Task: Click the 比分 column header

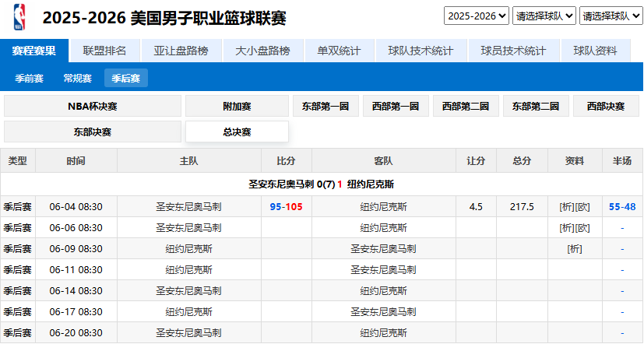Action: (287, 161)
